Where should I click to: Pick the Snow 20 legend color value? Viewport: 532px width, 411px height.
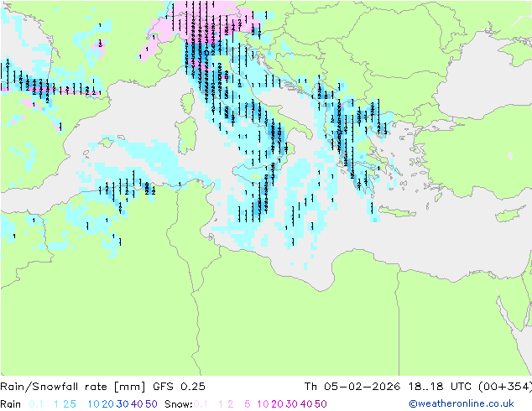pos(277,404)
